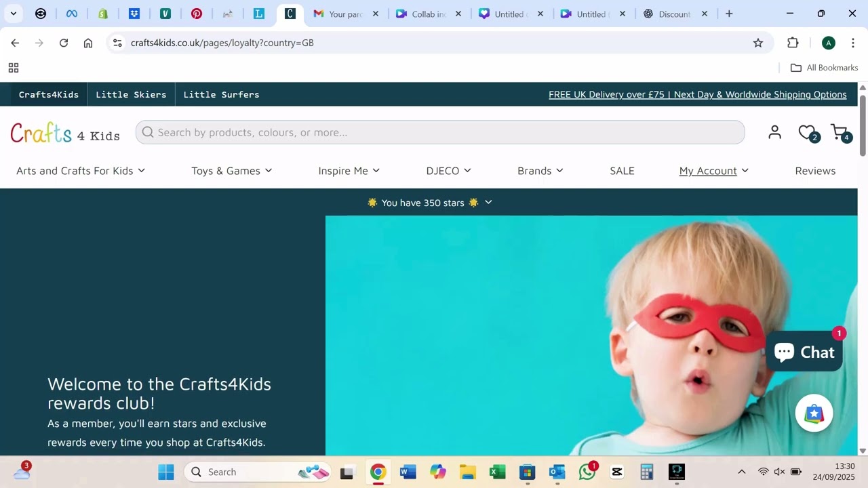Switch to the pinned Dropbox tab
The image size is (868, 488).
134,14
